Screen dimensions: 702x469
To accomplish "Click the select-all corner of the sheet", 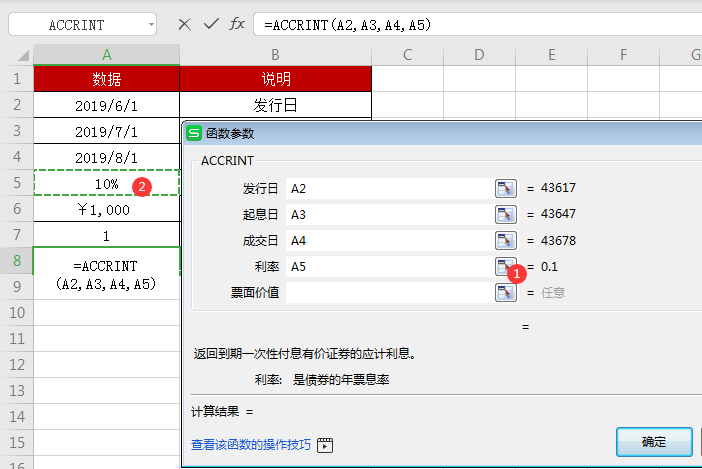I will [x=16, y=54].
